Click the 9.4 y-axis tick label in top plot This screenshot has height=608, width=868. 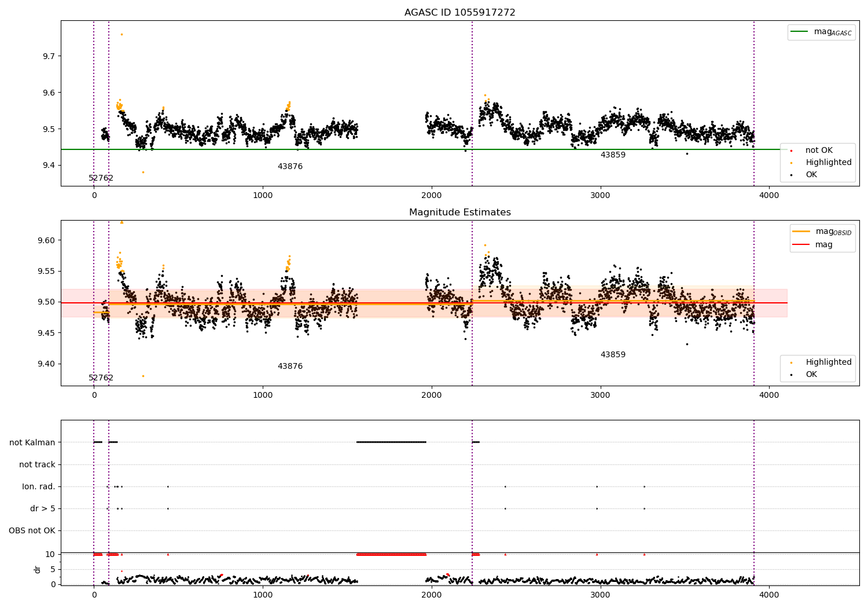49,166
